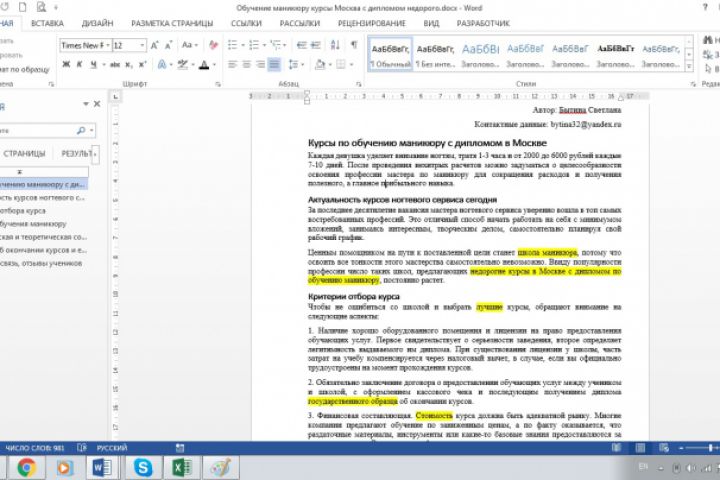Open the change case (Aa) dropdown

click(189, 45)
